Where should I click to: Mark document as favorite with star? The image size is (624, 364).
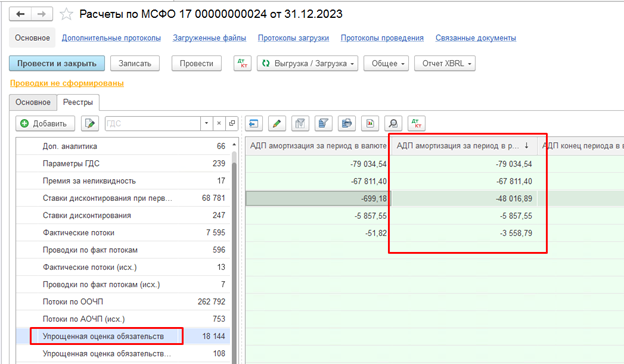coord(66,14)
